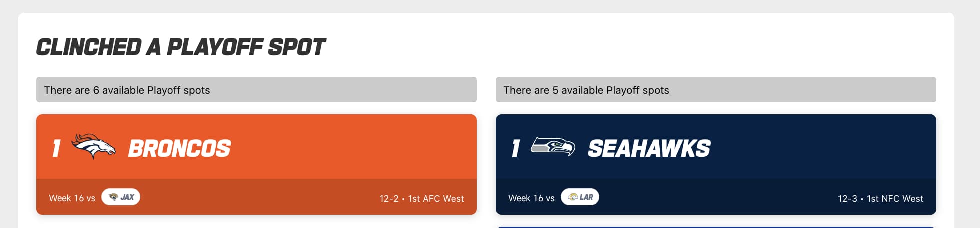Open the BRONCOS team name link
This screenshot has width=980, height=228.
[x=179, y=148]
